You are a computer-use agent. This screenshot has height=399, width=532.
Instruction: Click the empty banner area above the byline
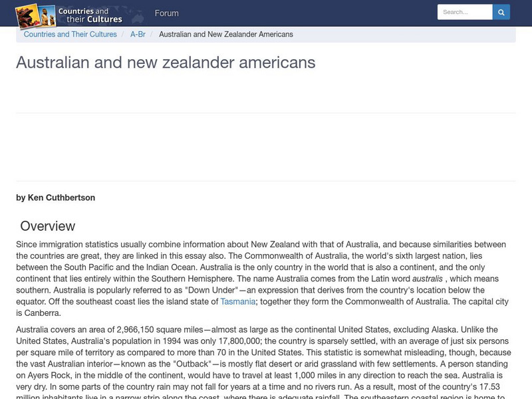pos(266,147)
